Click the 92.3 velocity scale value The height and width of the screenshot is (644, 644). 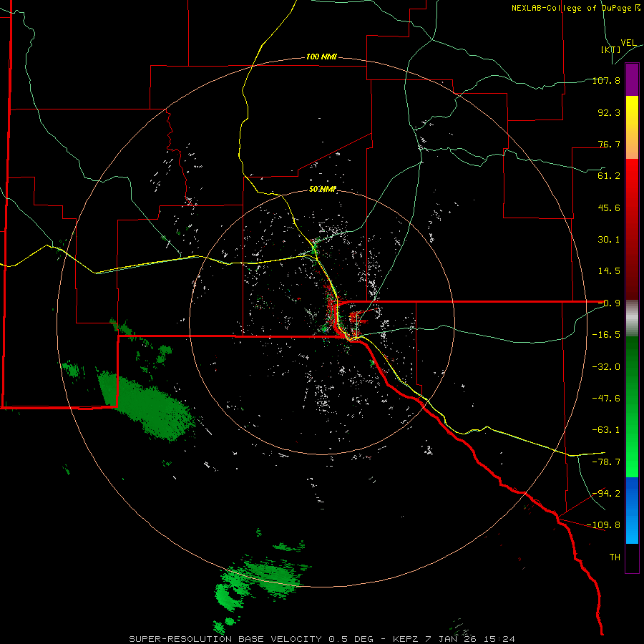609,112
